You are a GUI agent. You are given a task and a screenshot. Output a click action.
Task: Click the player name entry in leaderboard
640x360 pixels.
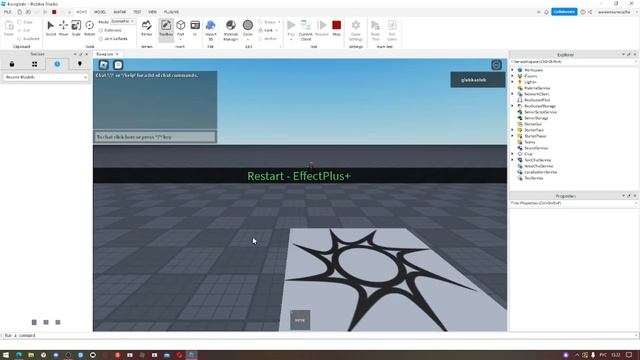[x=478, y=80]
